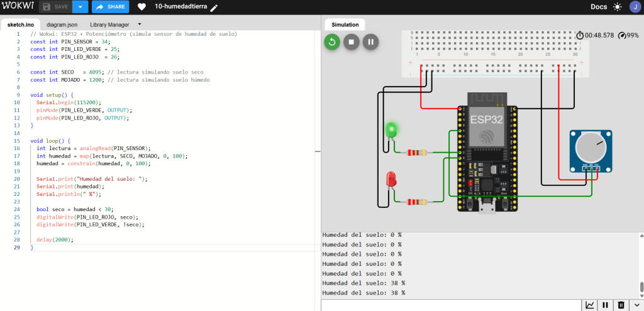Open serial plotter chart icon
644x311 pixels.
[589, 305]
